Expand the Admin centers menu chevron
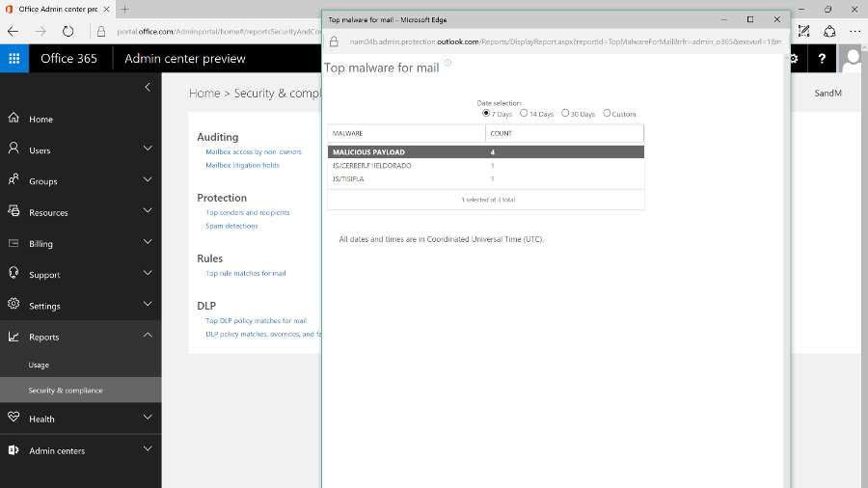868x488 pixels. pyautogui.click(x=148, y=448)
